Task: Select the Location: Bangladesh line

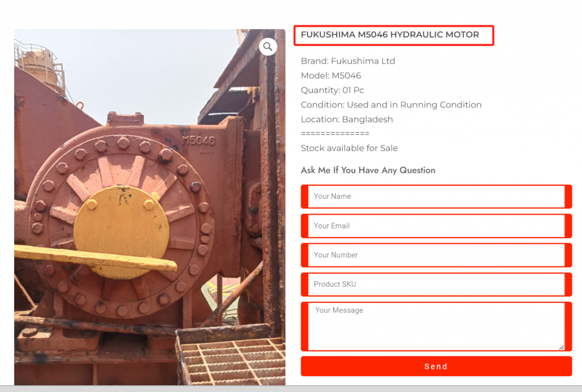Action: [347, 119]
